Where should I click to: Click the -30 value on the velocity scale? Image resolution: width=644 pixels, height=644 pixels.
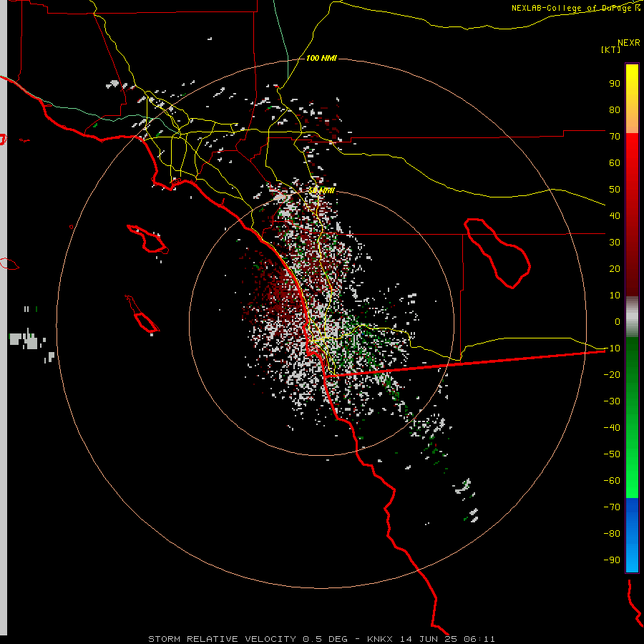pos(612,401)
